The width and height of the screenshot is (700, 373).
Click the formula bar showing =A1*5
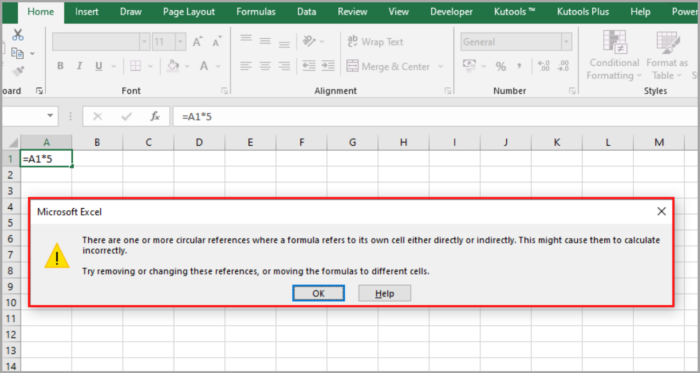pos(435,116)
